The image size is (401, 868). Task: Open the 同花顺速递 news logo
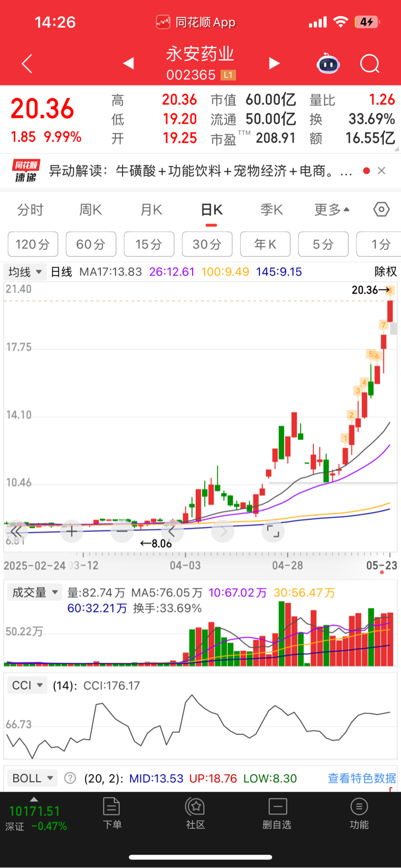coord(26,171)
